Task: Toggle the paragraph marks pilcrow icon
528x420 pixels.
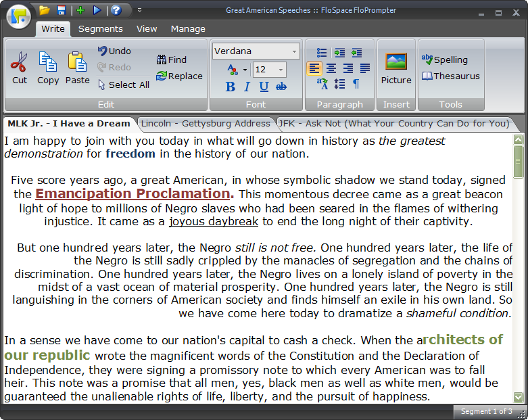Action: pyautogui.click(x=356, y=84)
